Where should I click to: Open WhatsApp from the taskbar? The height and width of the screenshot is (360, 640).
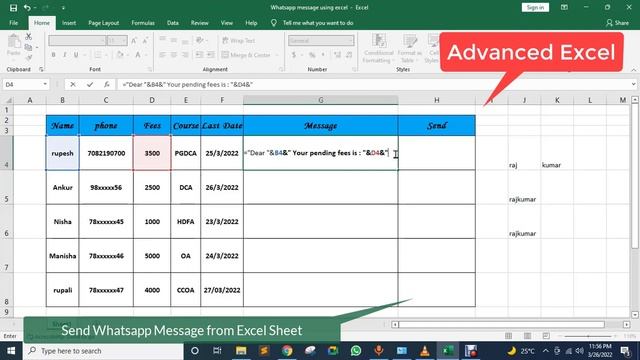point(356,351)
